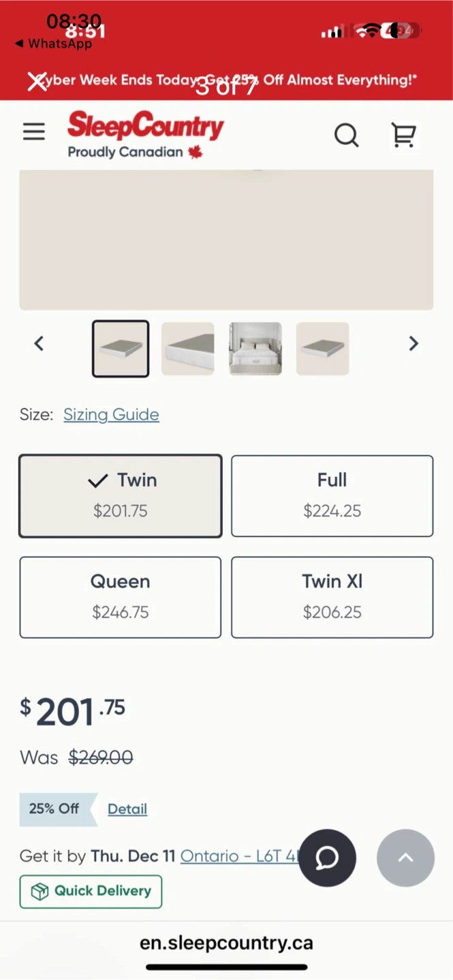Change the Ontario delivery postal code
The height and width of the screenshot is (980, 453).
pos(237,855)
